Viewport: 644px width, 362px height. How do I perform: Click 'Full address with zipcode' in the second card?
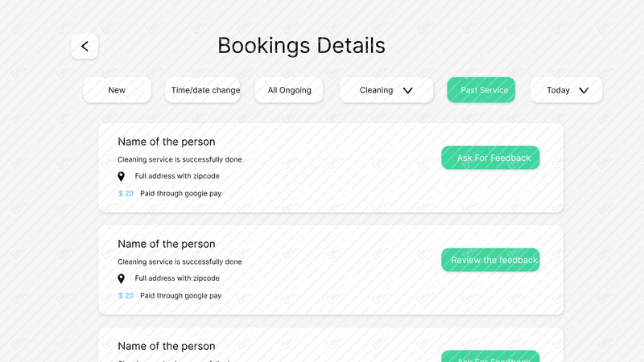[x=177, y=278]
